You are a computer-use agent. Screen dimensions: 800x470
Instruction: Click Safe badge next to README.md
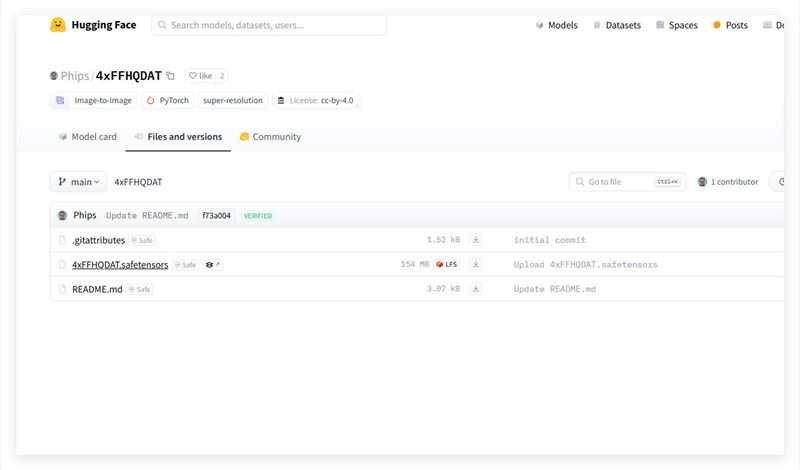coord(140,289)
